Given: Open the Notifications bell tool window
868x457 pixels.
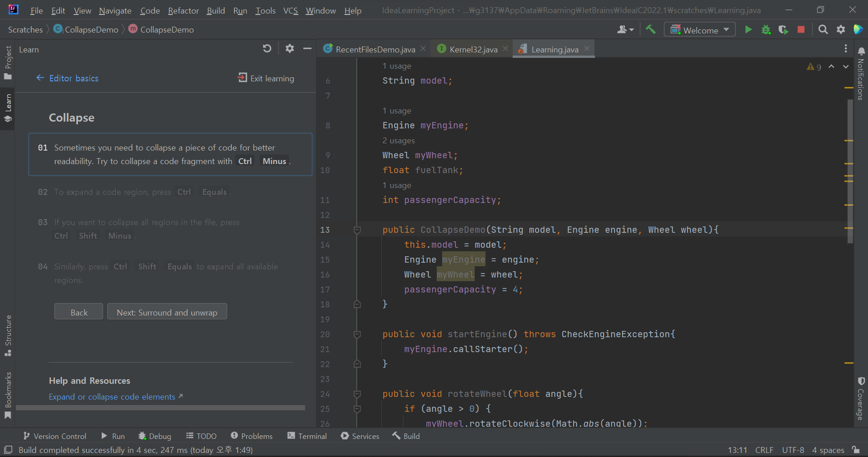Looking at the screenshot, I should click(x=861, y=74).
